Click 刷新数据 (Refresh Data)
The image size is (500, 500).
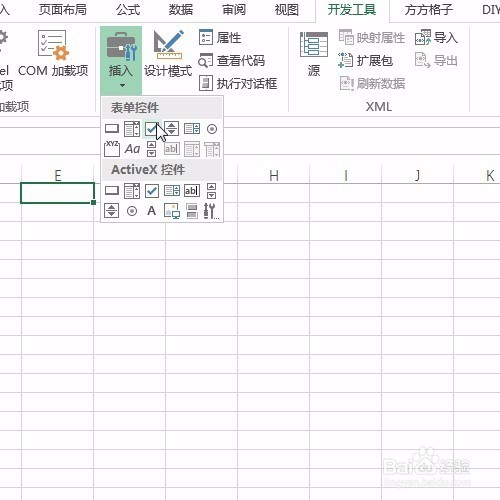click(372, 83)
